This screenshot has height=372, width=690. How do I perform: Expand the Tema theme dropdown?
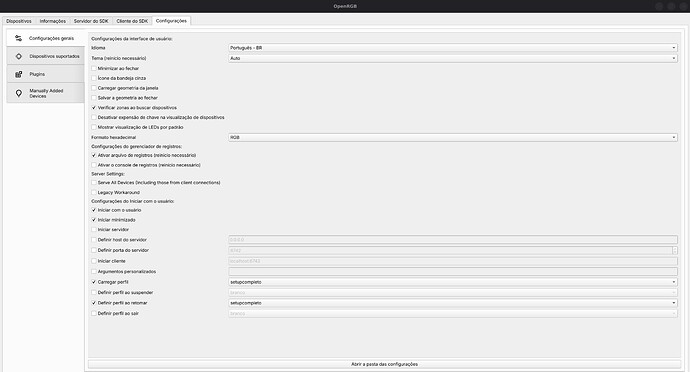point(453,58)
